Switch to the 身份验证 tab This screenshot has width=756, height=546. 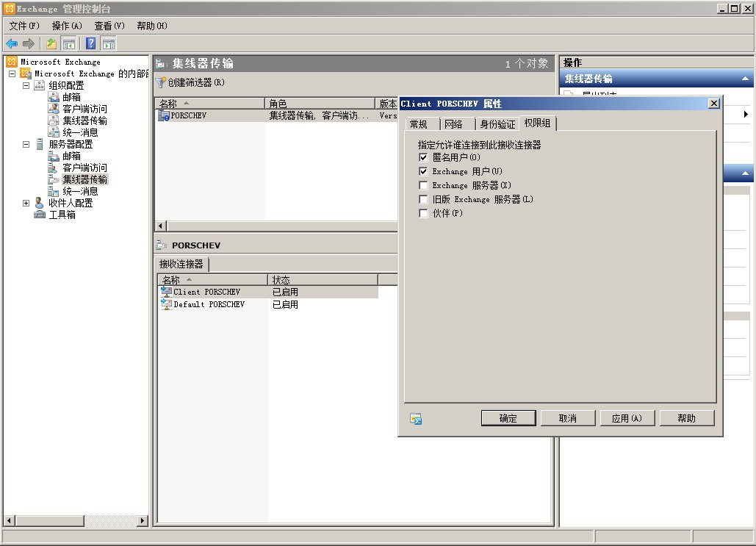[497, 124]
